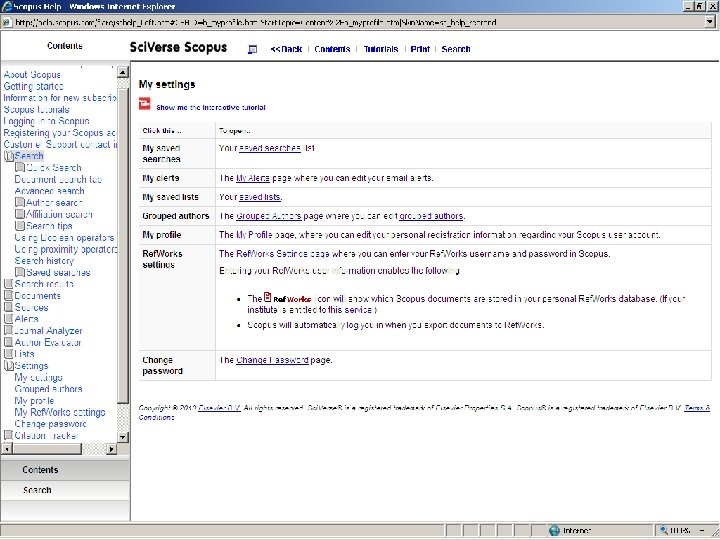Open the Elsevier B.V. copyright link
Image resolution: width=720 pixels, height=540 pixels.
[219, 408]
